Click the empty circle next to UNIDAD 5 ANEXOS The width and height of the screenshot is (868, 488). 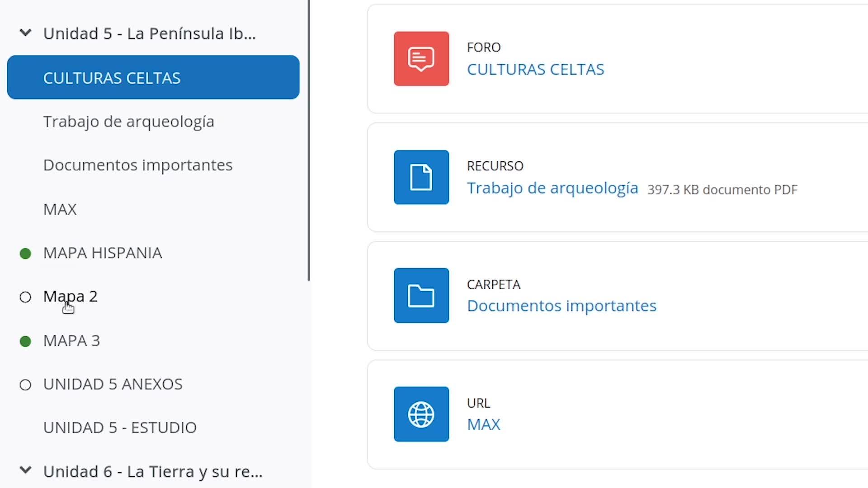25,385
